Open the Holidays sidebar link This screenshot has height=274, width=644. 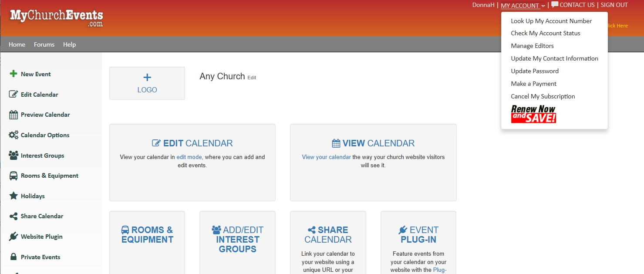point(33,196)
